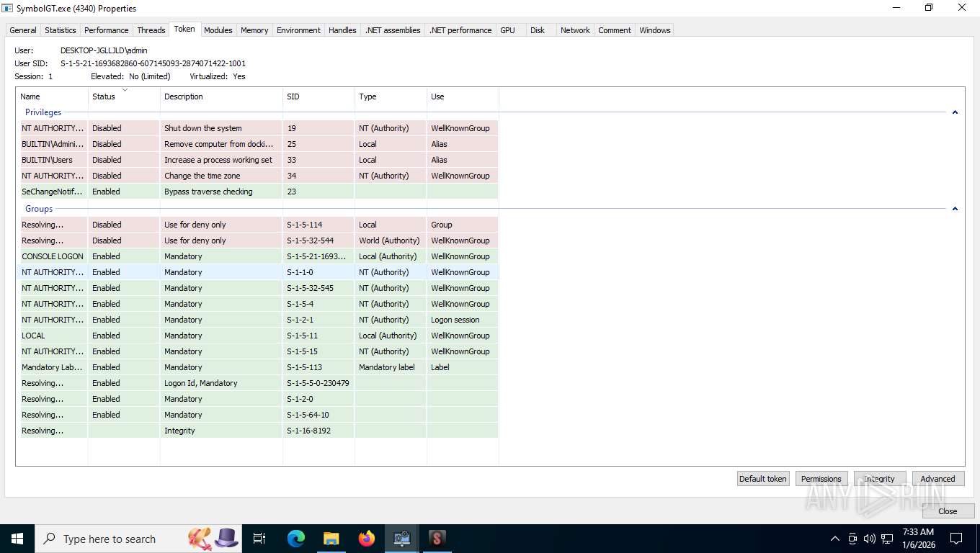Switch to the Memory tab
This screenshot has width=980, height=553.
(x=254, y=30)
